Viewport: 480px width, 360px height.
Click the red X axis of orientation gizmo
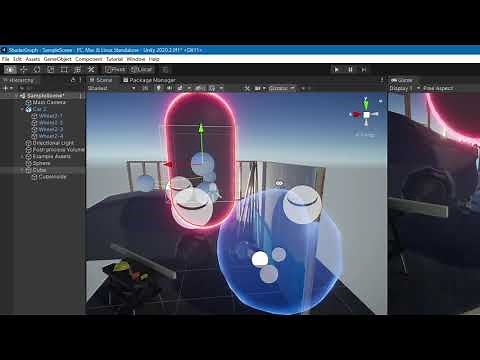point(356,115)
